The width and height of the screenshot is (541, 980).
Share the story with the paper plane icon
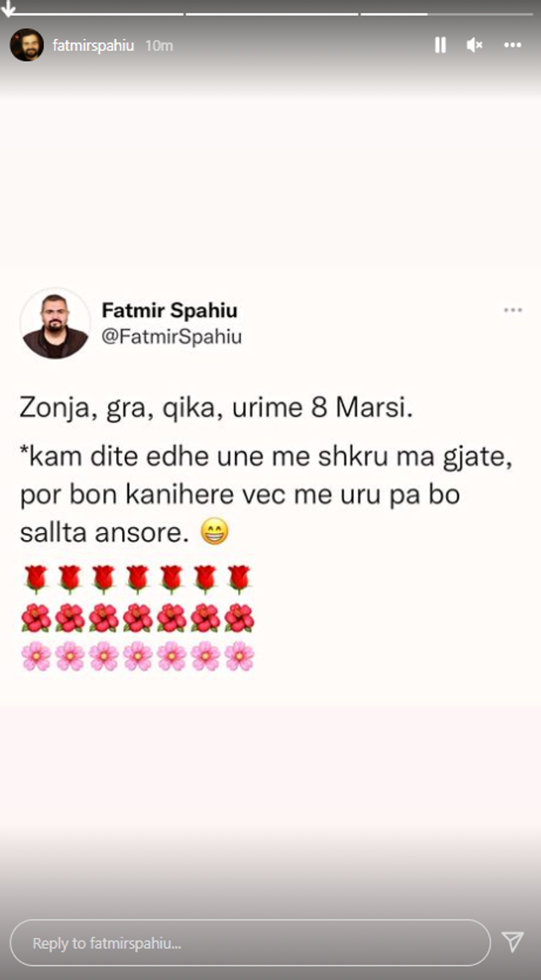[513, 942]
